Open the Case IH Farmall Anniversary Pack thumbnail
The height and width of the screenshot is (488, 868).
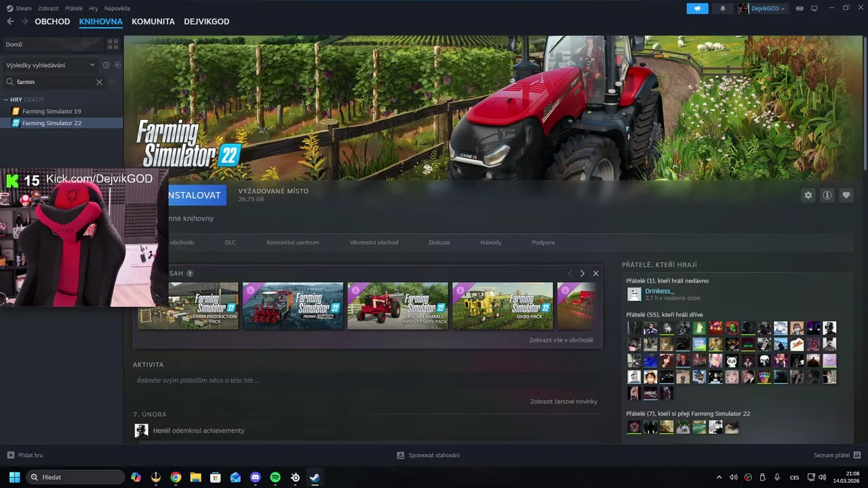(398, 306)
